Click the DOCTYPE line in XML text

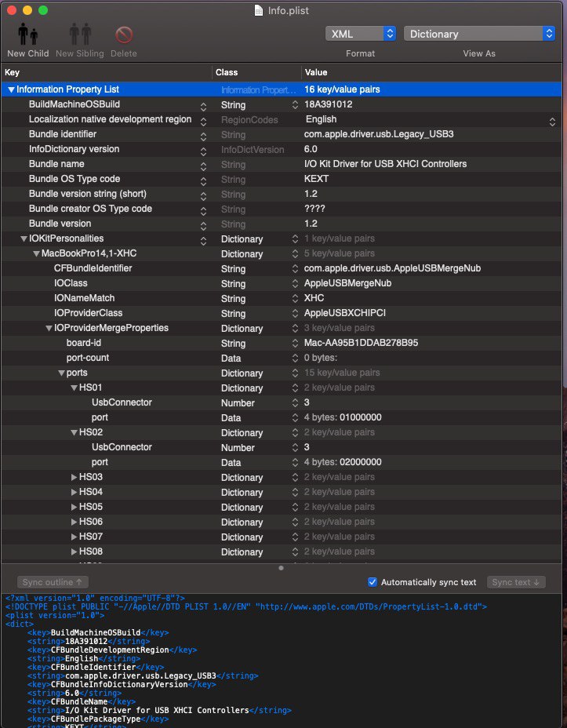pyautogui.click(x=246, y=607)
